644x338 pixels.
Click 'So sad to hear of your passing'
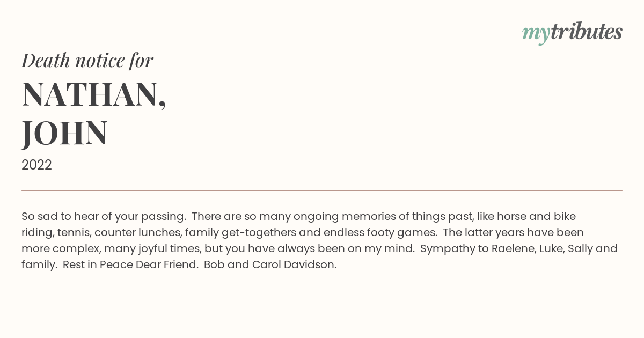tap(103, 217)
